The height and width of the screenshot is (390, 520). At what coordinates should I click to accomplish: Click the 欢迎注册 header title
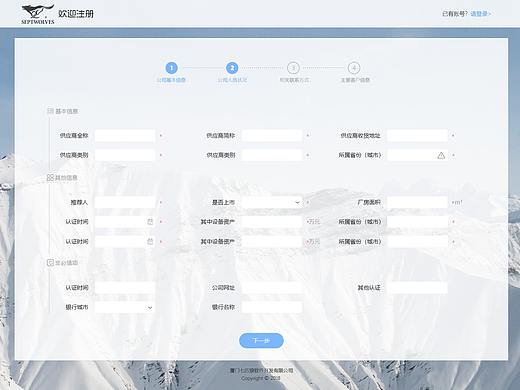[76, 14]
